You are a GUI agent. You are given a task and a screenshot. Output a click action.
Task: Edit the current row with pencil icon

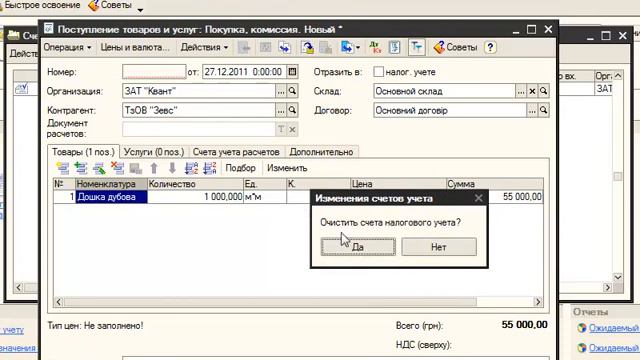tap(99, 168)
